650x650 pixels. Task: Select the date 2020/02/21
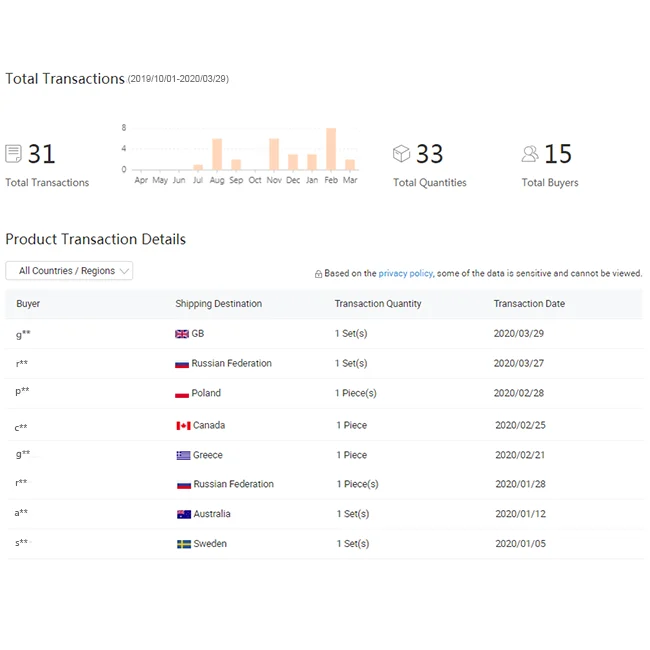520,455
